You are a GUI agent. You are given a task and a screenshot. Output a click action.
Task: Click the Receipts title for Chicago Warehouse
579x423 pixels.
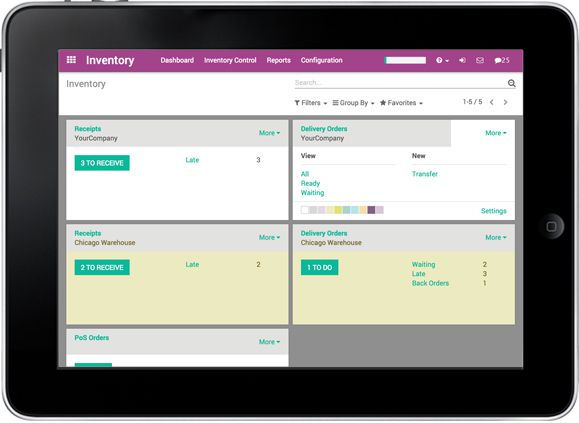click(88, 233)
